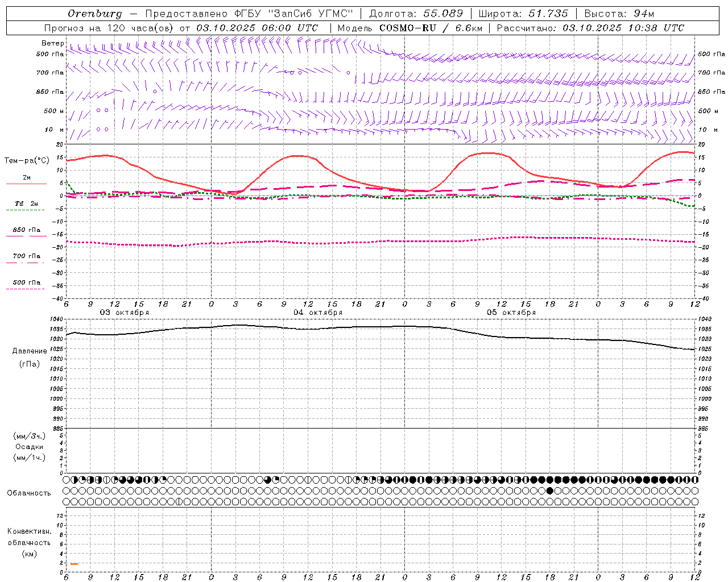Image resolution: width=728 pixels, height=582 pixels.
Task: Click the dash-dot legend line under temperature "700 гПа"
Action: click(x=26, y=263)
